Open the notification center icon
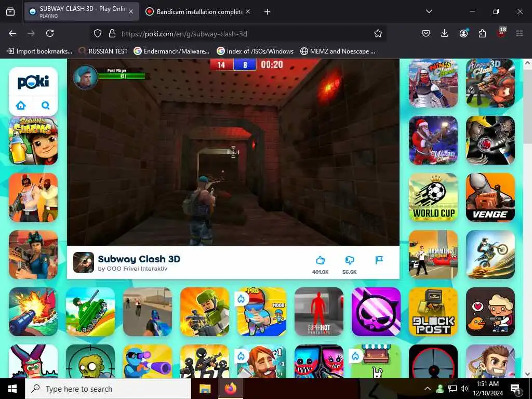 pos(515,389)
